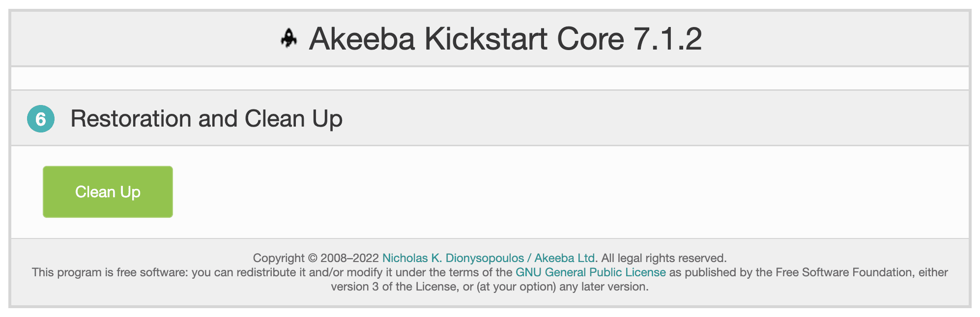Viewport: 980px width, 317px height.
Task: Click the step 6 circular badge
Action: (x=41, y=119)
